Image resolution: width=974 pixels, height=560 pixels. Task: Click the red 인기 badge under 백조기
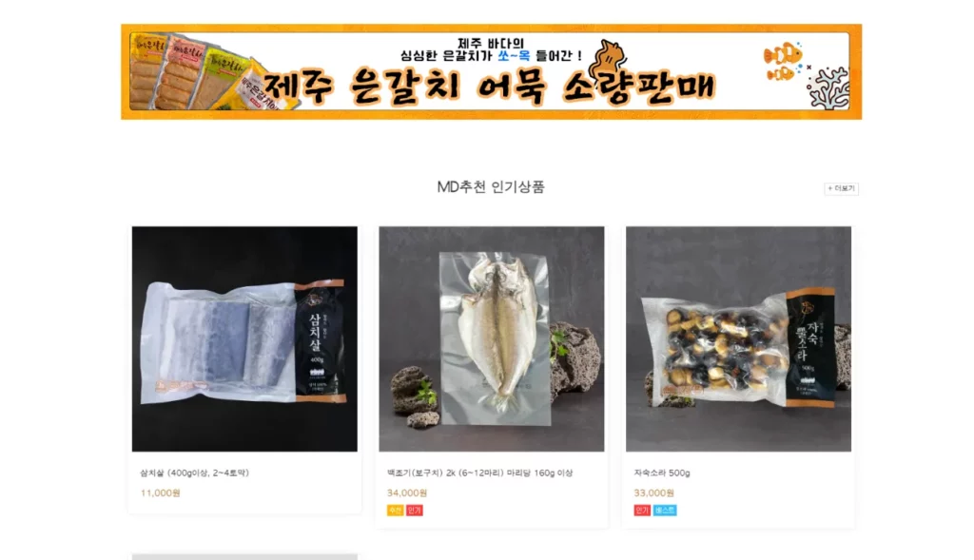click(x=415, y=511)
